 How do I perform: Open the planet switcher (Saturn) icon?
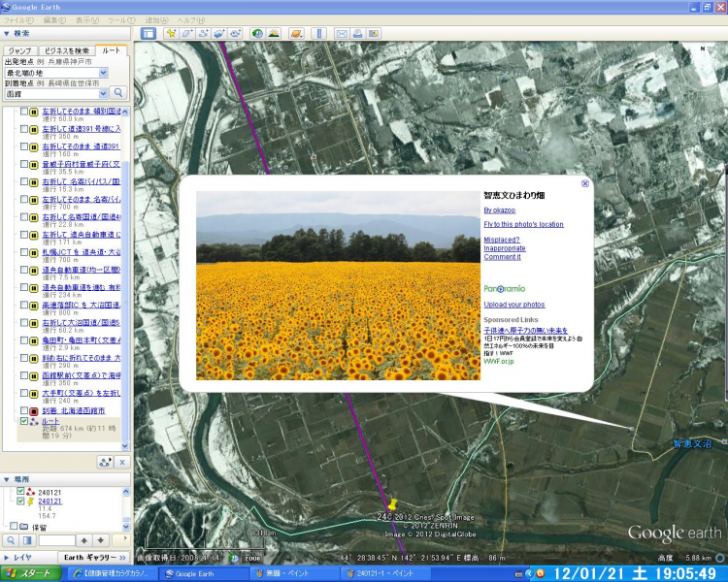pos(296,33)
